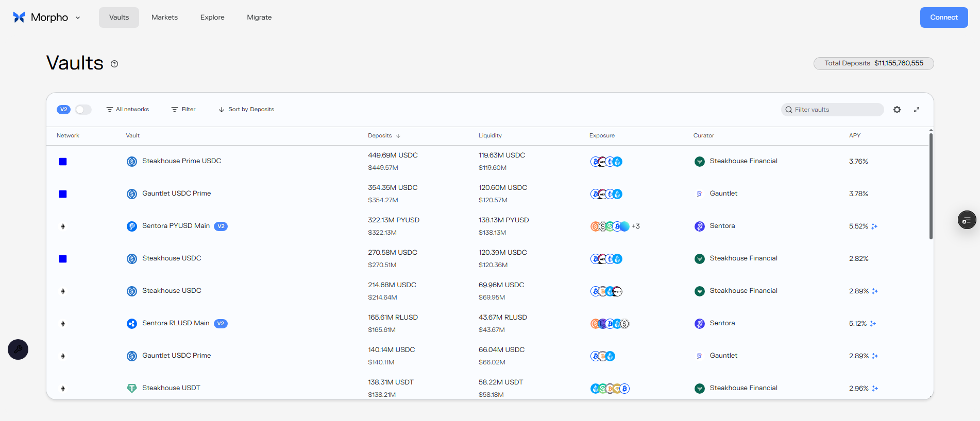Click exposure icons for Steakhouse Prime USDC

coord(606,162)
